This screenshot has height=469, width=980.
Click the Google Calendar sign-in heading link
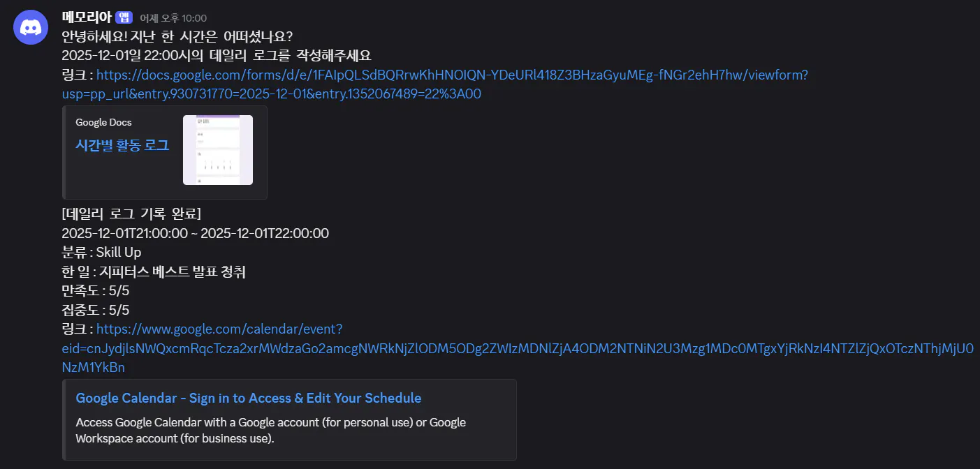tap(247, 398)
